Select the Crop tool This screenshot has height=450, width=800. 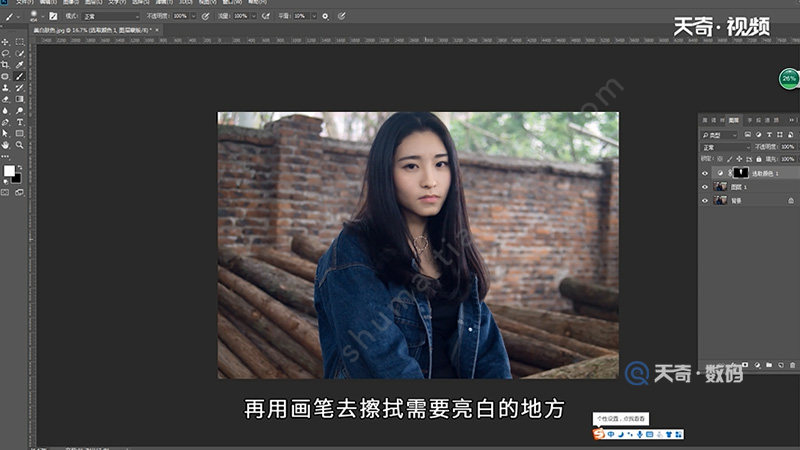(x=5, y=65)
